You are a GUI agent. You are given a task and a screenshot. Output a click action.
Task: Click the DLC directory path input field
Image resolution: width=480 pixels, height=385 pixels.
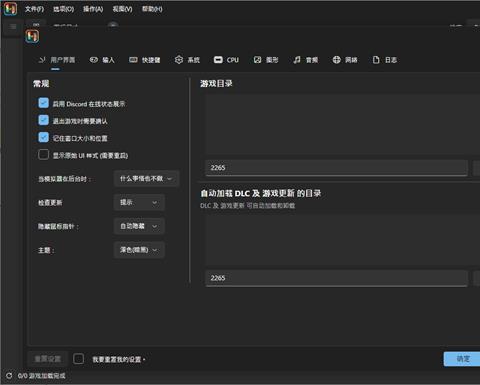click(x=337, y=278)
